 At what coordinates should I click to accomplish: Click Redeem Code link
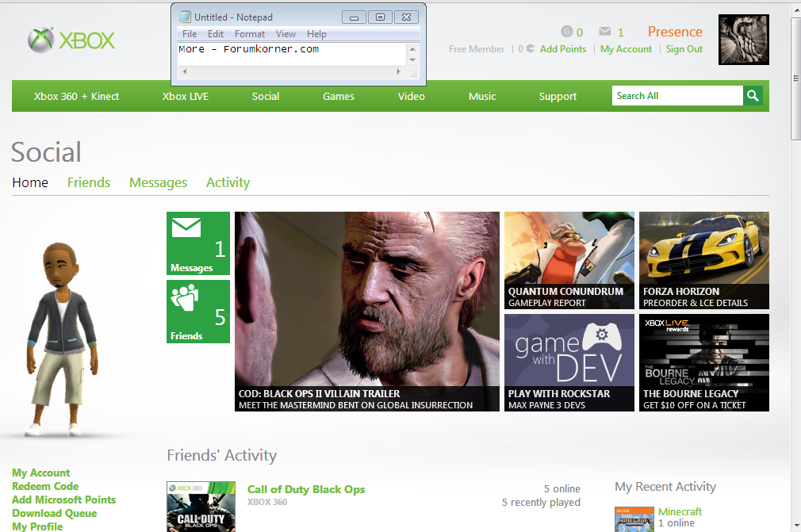click(x=45, y=486)
